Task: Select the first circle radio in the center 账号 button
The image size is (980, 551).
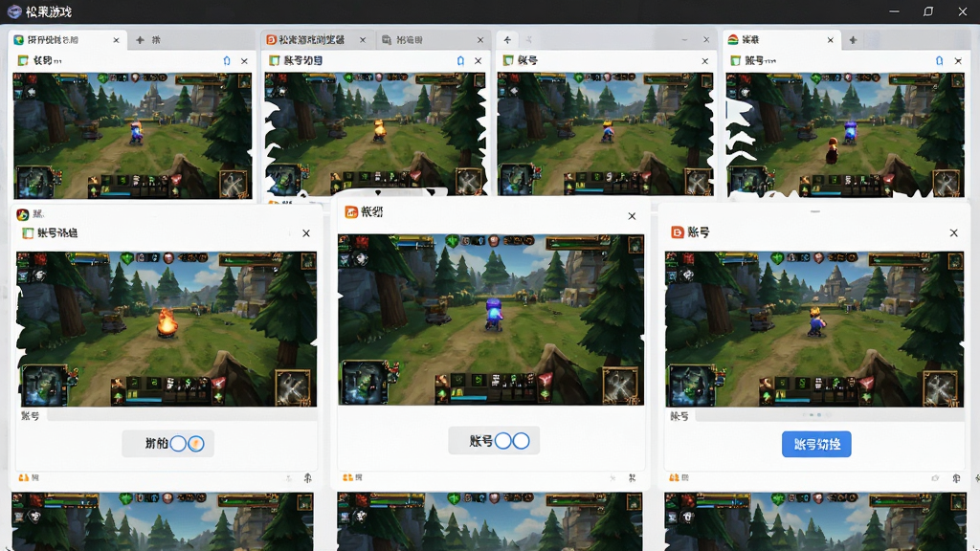Action: pyautogui.click(x=503, y=441)
